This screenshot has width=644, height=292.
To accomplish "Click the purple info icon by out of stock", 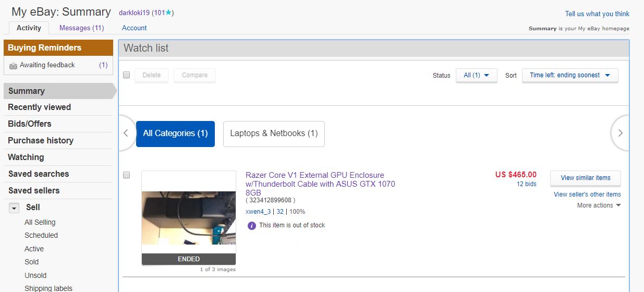I will (251, 225).
